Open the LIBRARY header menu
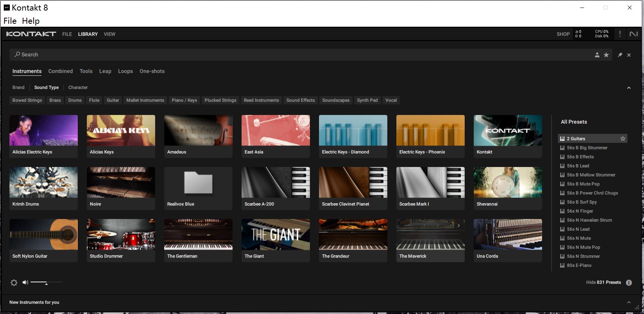This screenshot has width=644, height=314. 88,34
